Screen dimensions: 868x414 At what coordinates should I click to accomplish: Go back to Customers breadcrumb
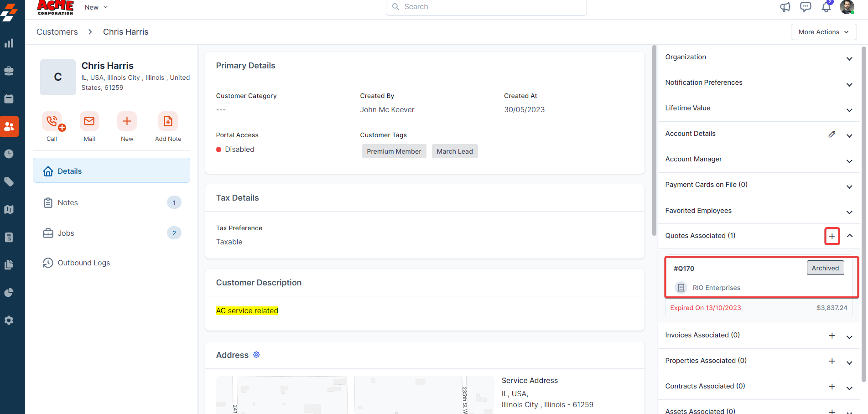pyautogui.click(x=57, y=32)
